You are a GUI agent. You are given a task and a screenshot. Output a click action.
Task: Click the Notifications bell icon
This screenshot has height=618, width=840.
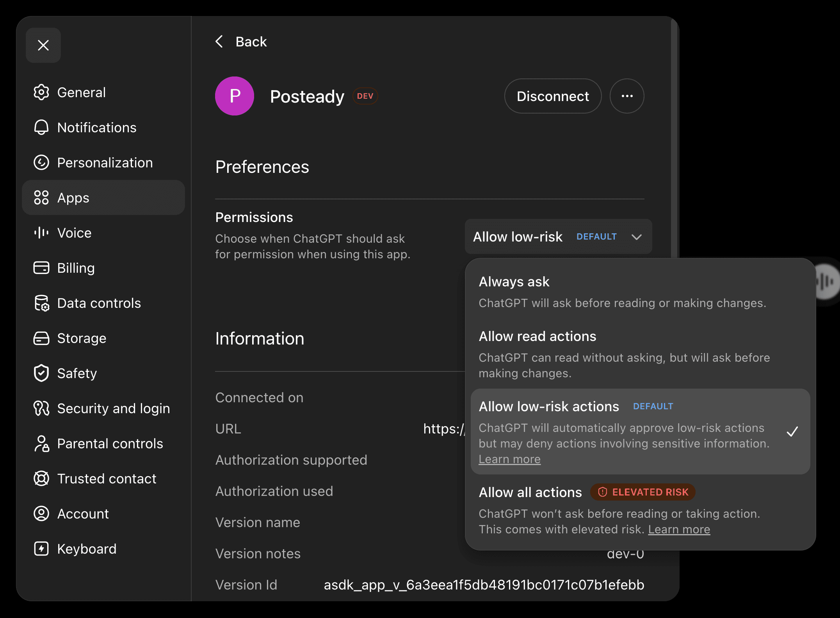click(41, 128)
